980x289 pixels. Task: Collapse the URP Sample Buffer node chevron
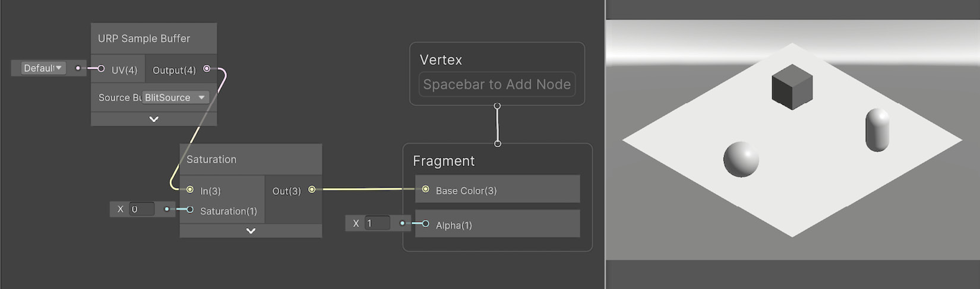[x=154, y=119]
